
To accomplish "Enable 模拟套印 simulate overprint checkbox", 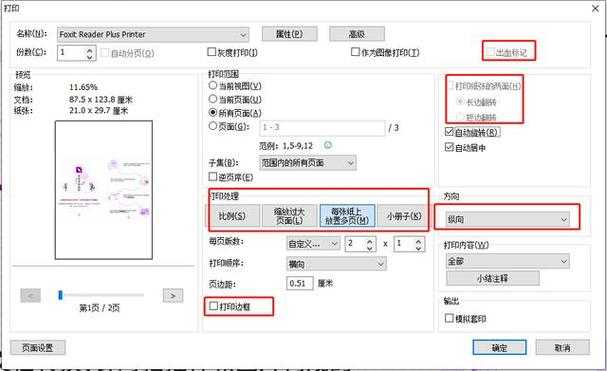I will pyautogui.click(x=449, y=318).
